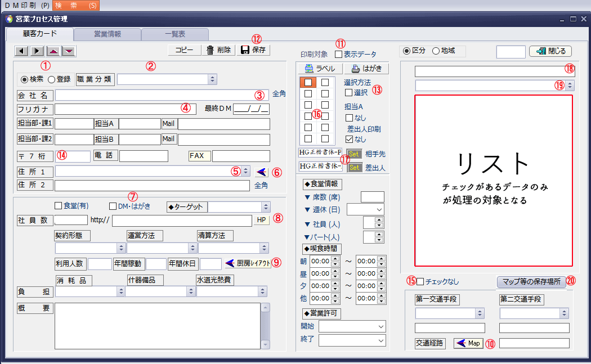This screenshot has width=591, height=364.
Task: Click the はがき postcard print button
Action: [x=366, y=69]
